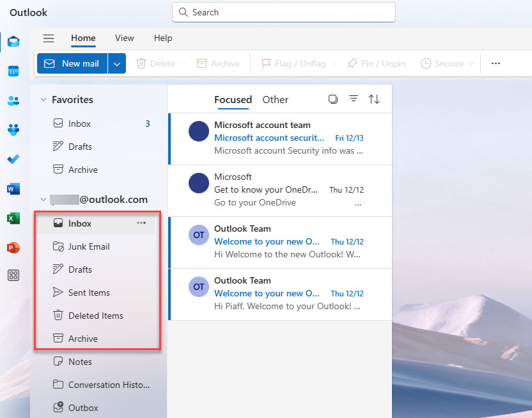Switch to the Help ribbon tab

click(x=163, y=38)
